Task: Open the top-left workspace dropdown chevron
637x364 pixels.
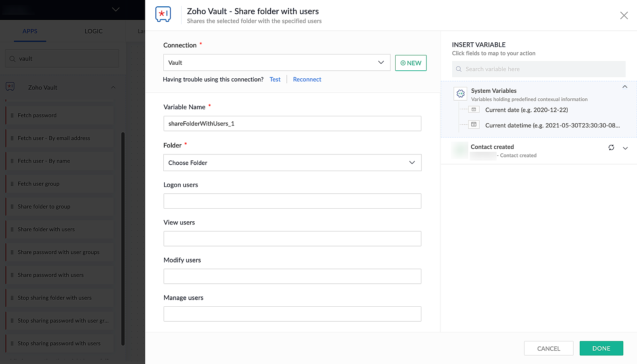Action: click(116, 9)
